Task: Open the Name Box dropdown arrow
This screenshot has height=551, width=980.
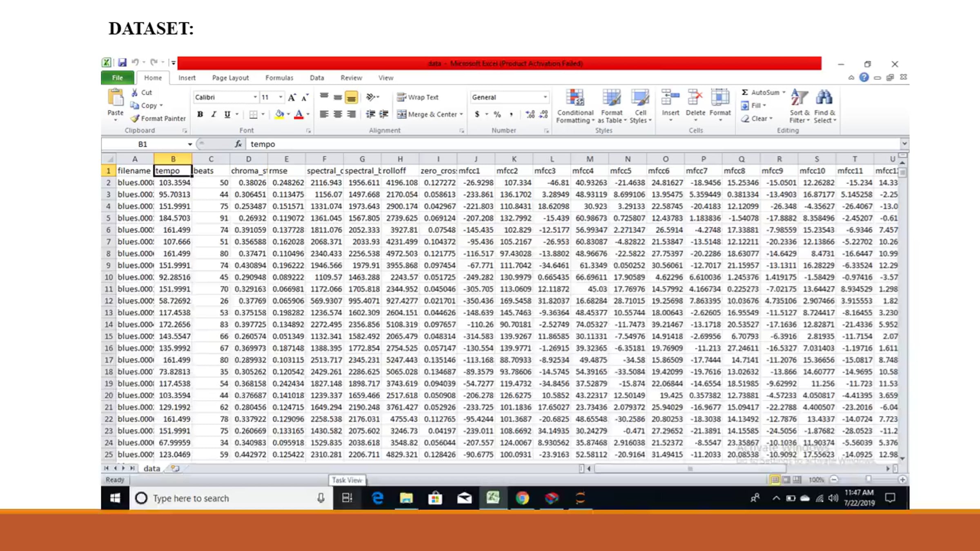Action: point(190,144)
